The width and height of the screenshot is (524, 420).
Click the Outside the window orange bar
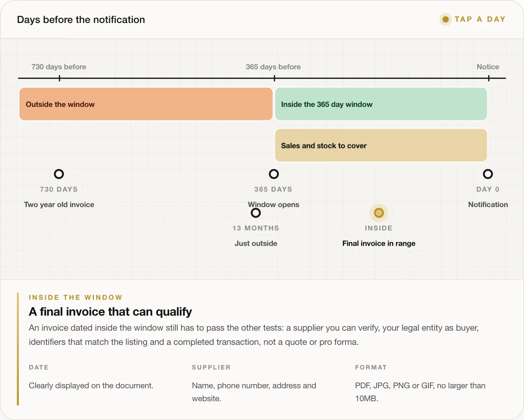coord(146,104)
